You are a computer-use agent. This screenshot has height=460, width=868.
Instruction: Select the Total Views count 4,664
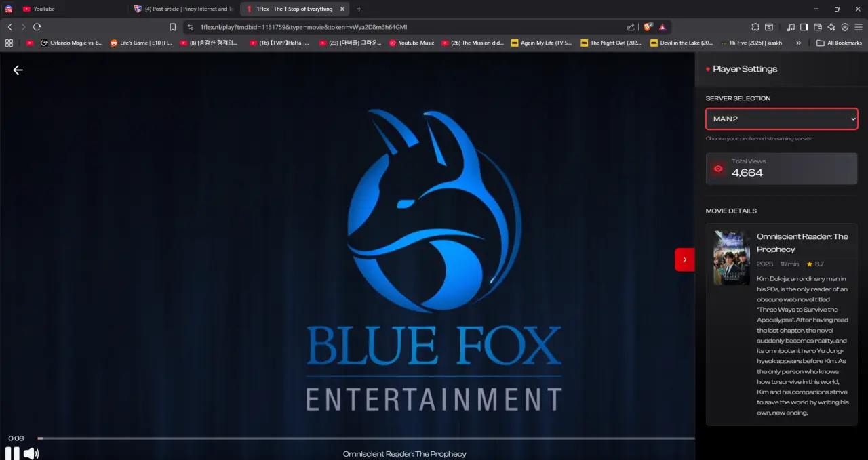[x=747, y=173]
